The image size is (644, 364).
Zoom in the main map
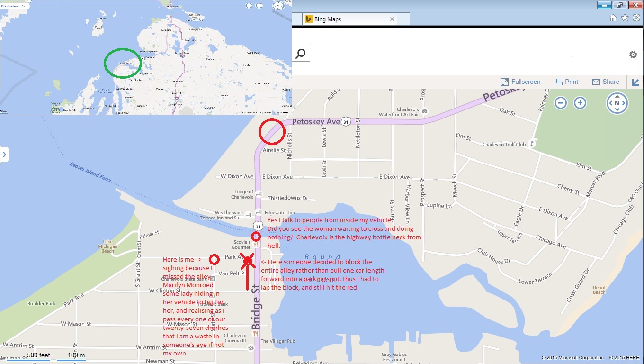click(x=580, y=102)
